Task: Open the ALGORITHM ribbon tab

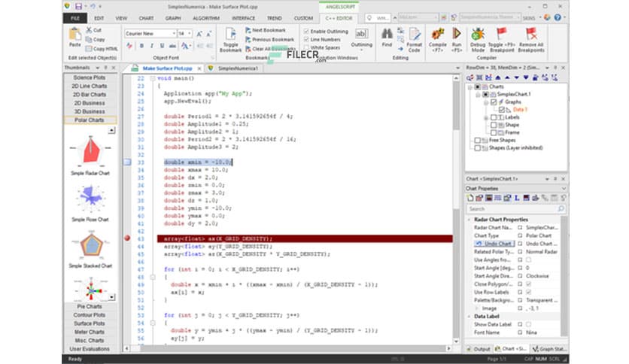Action: coord(206,18)
